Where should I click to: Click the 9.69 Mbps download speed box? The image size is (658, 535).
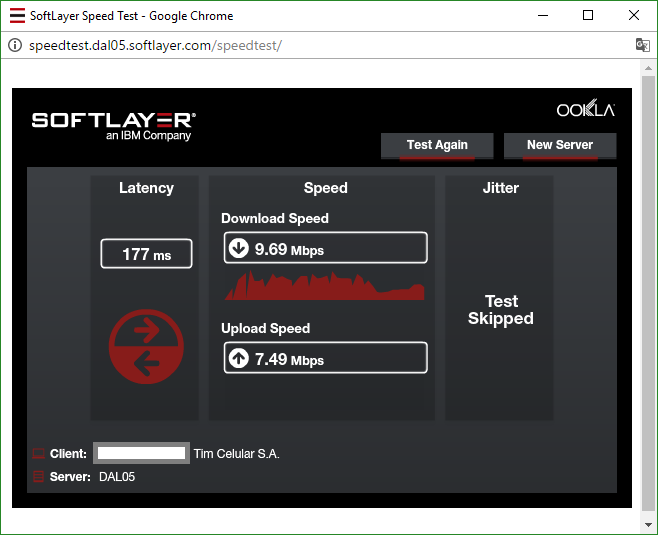(325, 249)
